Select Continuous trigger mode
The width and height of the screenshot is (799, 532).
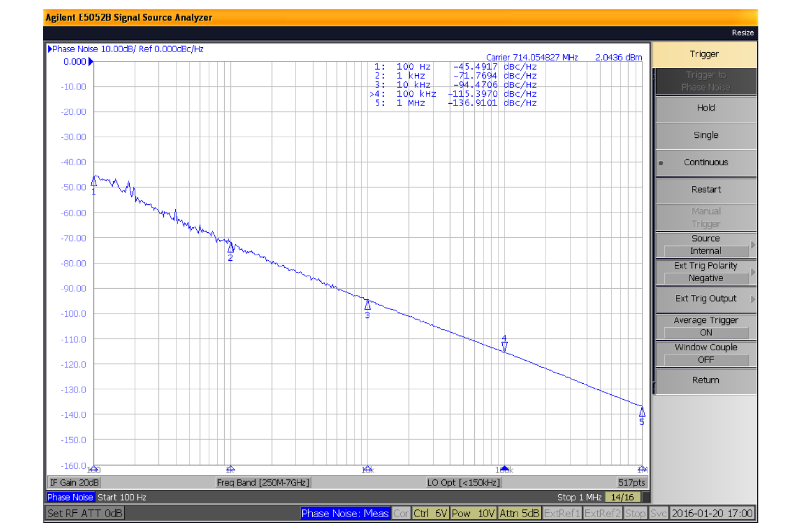(x=706, y=163)
